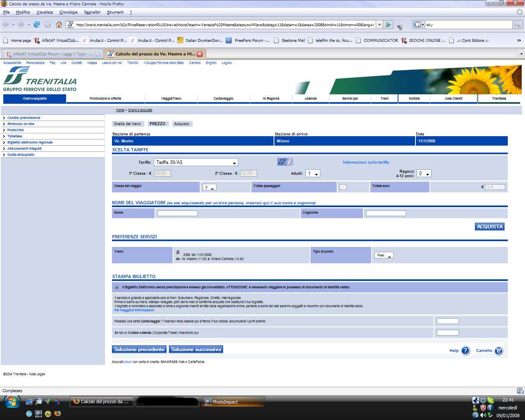Viewport: 525px width, 420px height.
Task: Select the Biglietto Elettronico radio button
Action: coord(117,288)
